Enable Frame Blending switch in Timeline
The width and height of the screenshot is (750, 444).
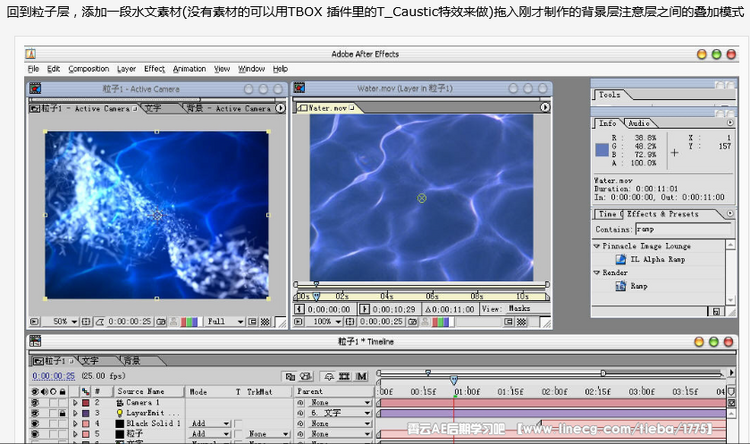pyautogui.click(x=344, y=377)
